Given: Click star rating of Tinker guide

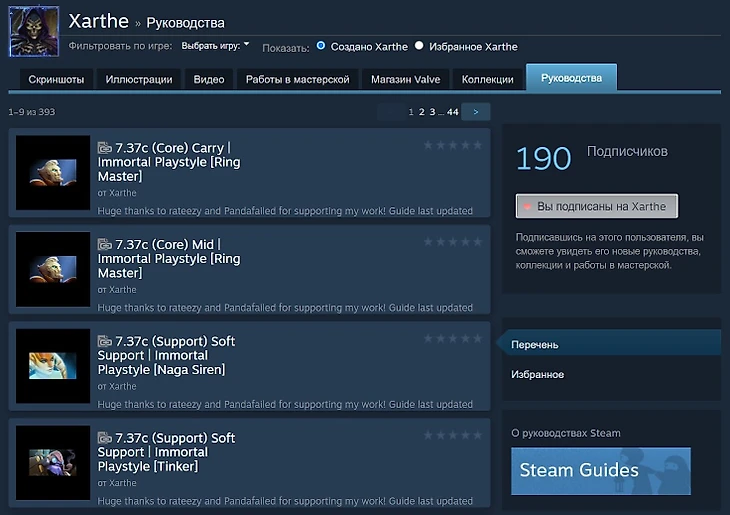Looking at the screenshot, I should (453, 436).
